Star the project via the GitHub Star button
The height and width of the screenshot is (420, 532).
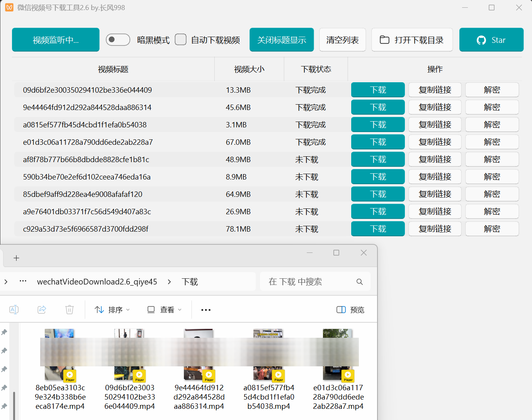click(491, 39)
